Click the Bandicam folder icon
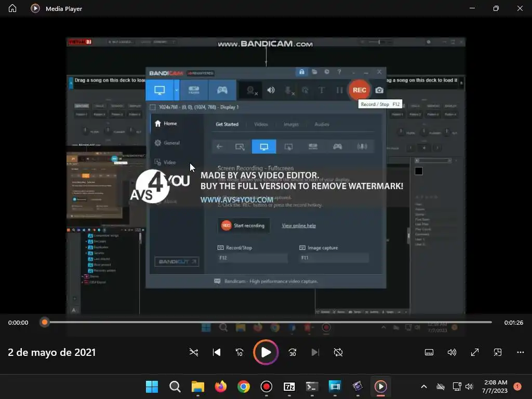This screenshot has height=399, width=532. pos(314,72)
